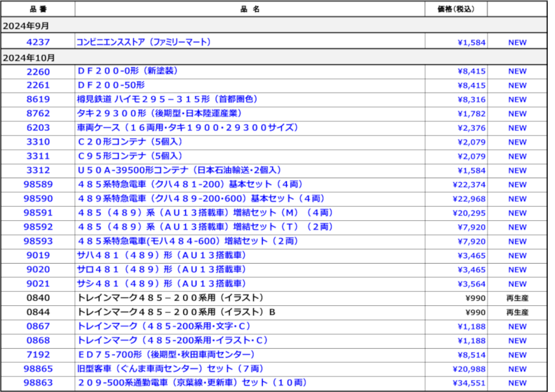Select the 2024年9月 section heading
This screenshot has width=555, height=392.
tap(26, 26)
